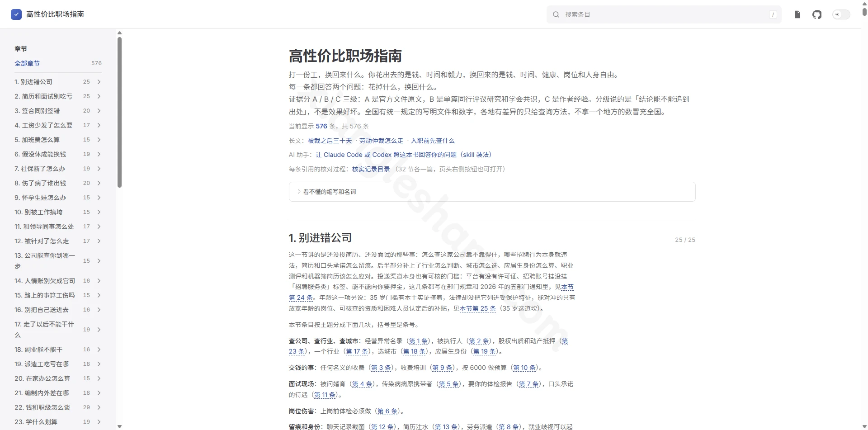The height and width of the screenshot is (430, 868).
Task: Expand the chevron beside 5. 加班费怎么算
Action: click(99, 140)
